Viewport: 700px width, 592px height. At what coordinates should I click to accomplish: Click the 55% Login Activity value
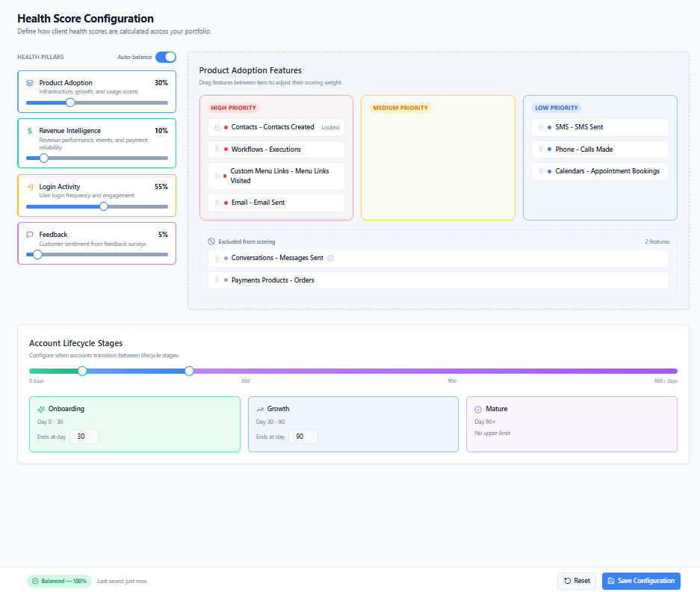tap(161, 187)
